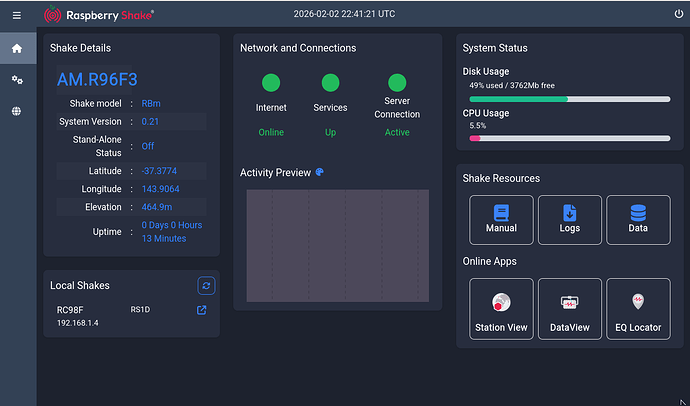
Task: Open the globe network sidebar icon
Action: [x=16, y=112]
